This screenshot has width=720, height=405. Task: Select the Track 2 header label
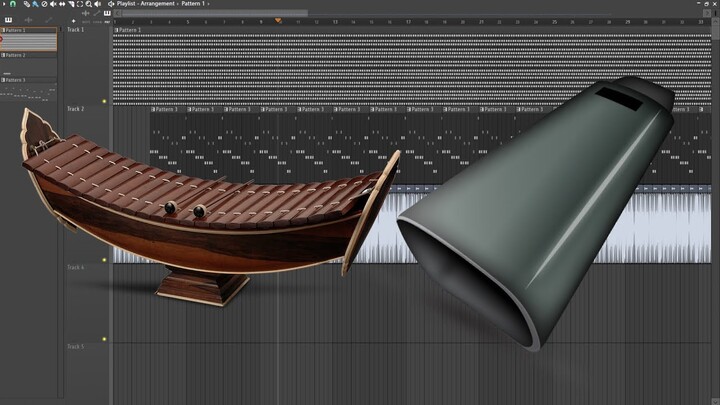75,109
